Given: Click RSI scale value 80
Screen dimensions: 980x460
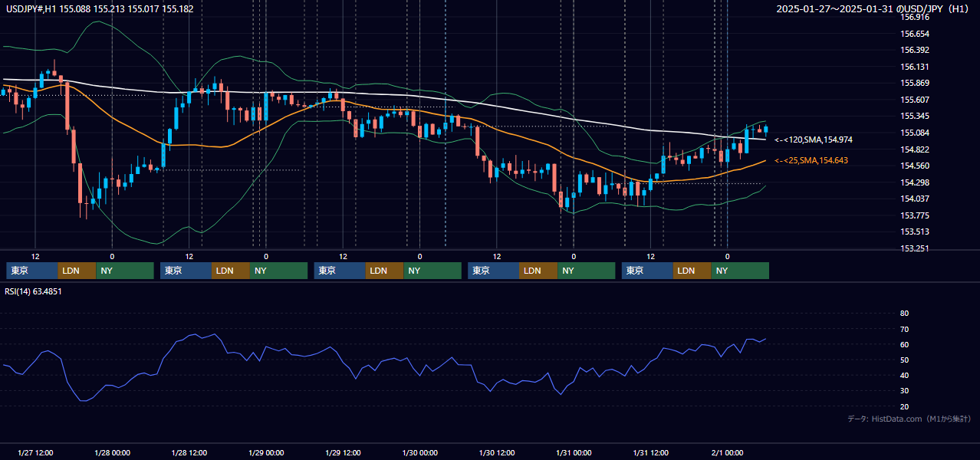Looking at the screenshot, I should click(904, 314).
